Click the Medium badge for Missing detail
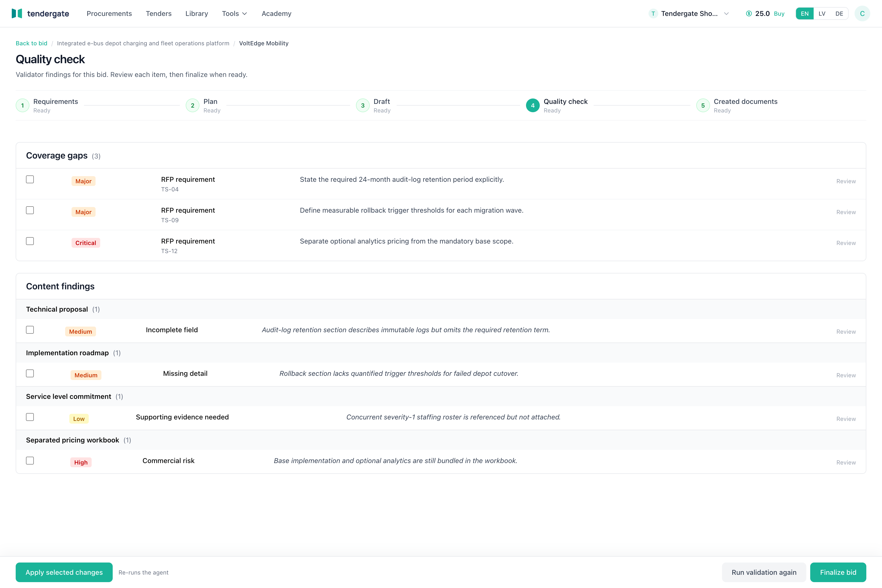Viewport: 882px width, 588px height. [x=86, y=375]
